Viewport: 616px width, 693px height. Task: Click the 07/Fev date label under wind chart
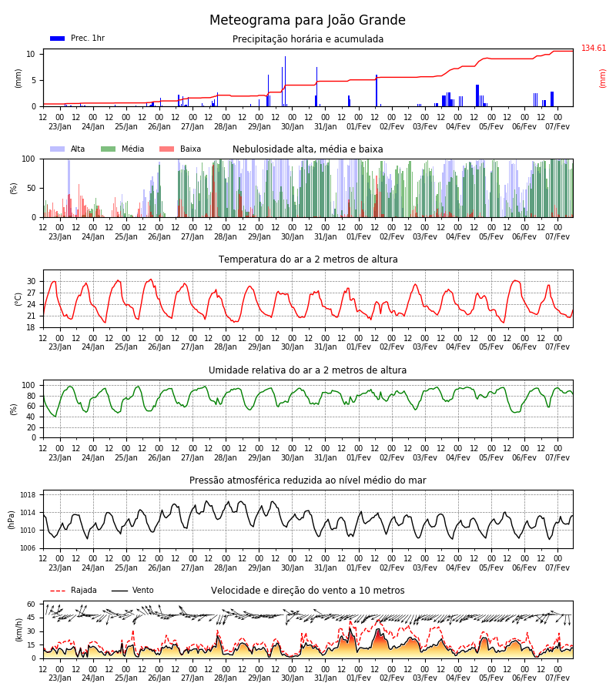(557, 678)
